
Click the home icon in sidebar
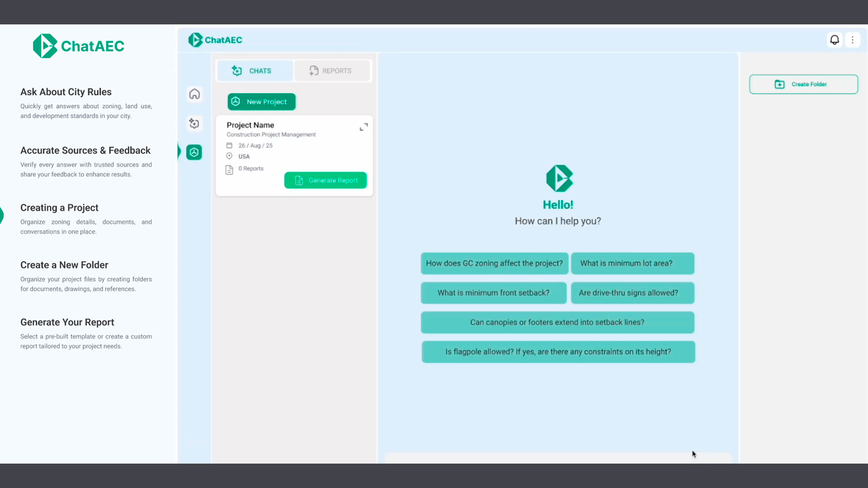click(x=194, y=94)
